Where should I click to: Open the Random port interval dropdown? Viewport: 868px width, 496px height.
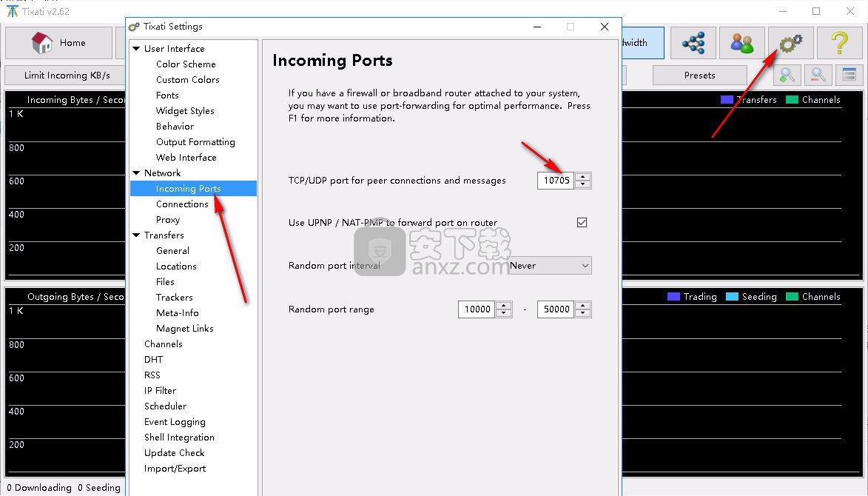(x=551, y=266)
